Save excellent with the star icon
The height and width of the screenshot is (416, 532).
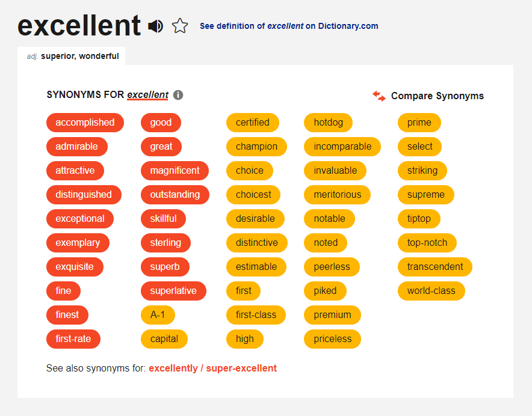click(180, 26)
